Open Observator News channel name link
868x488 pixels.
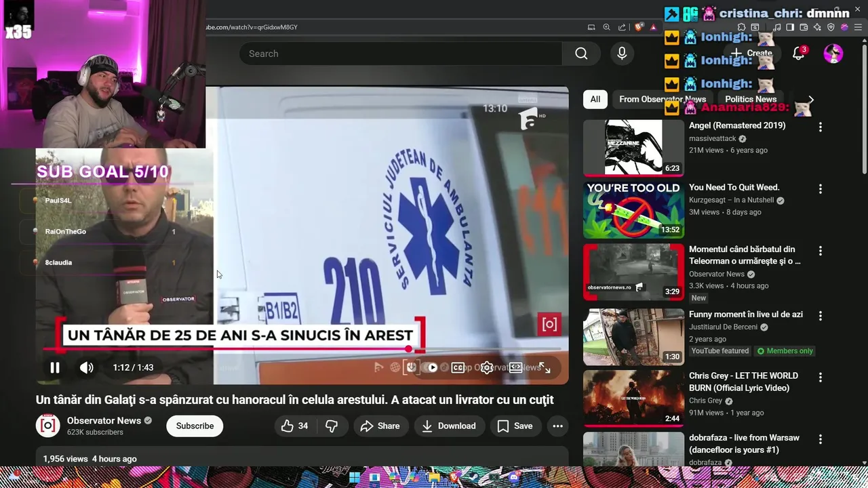[104, 420]
